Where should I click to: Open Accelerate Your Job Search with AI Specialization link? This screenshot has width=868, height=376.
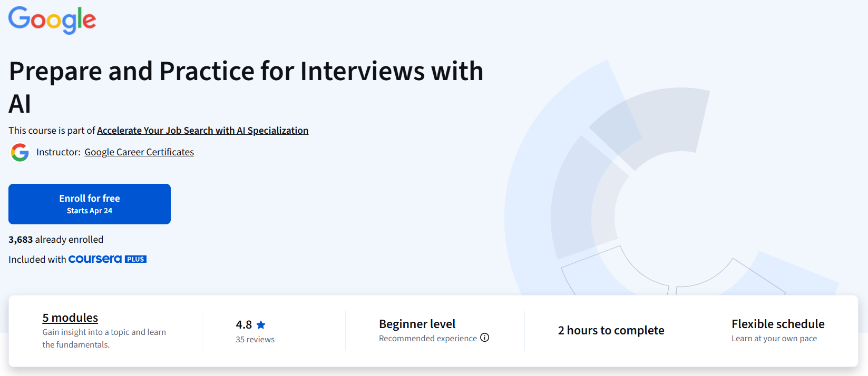click(x=203, y=131)
